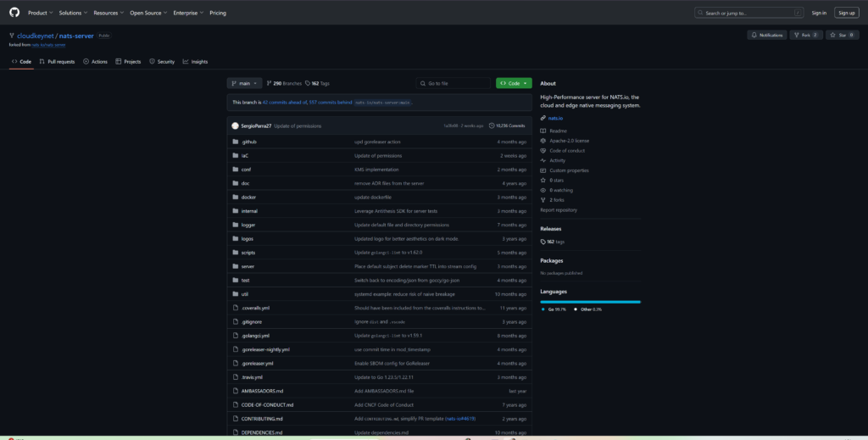Click the star icon beside 0 stars
868x440 pixels.
coord(543,181)
